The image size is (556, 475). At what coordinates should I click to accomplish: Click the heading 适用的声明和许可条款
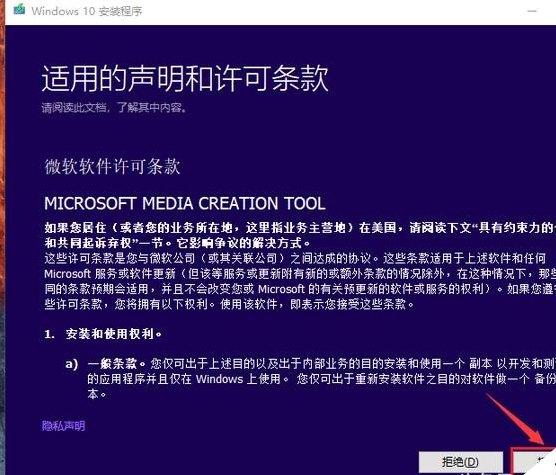click(x=185, y=78)
